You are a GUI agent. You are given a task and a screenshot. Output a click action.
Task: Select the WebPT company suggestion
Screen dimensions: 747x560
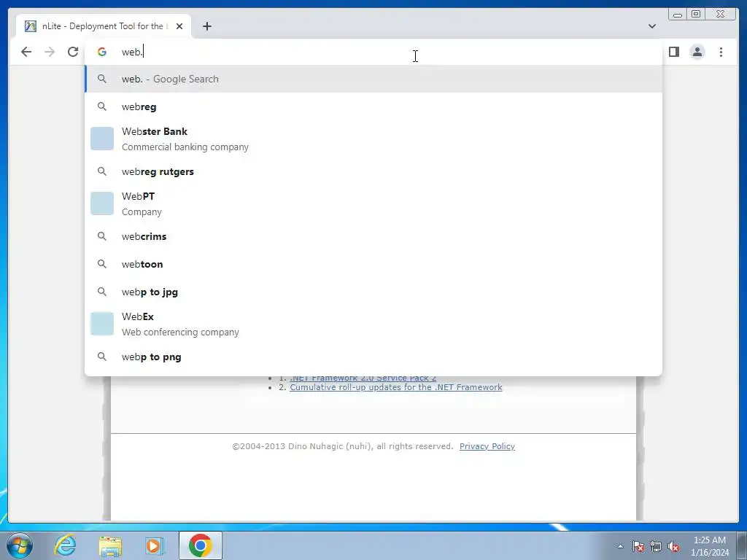(x=373, y=204)
